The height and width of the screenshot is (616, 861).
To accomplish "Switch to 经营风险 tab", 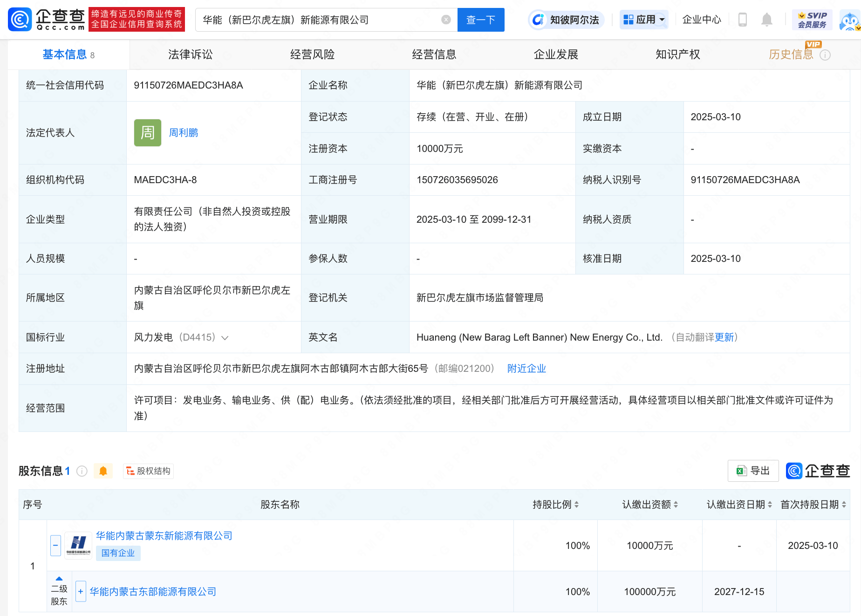I will pyautogui.click(x=312, y=55).
